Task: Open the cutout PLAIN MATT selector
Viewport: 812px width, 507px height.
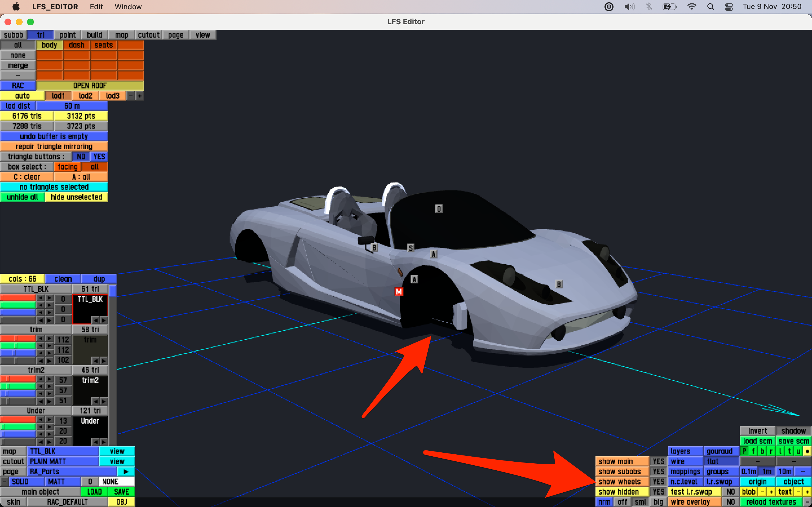Action: pyautogui.click(x=63, y=461)
